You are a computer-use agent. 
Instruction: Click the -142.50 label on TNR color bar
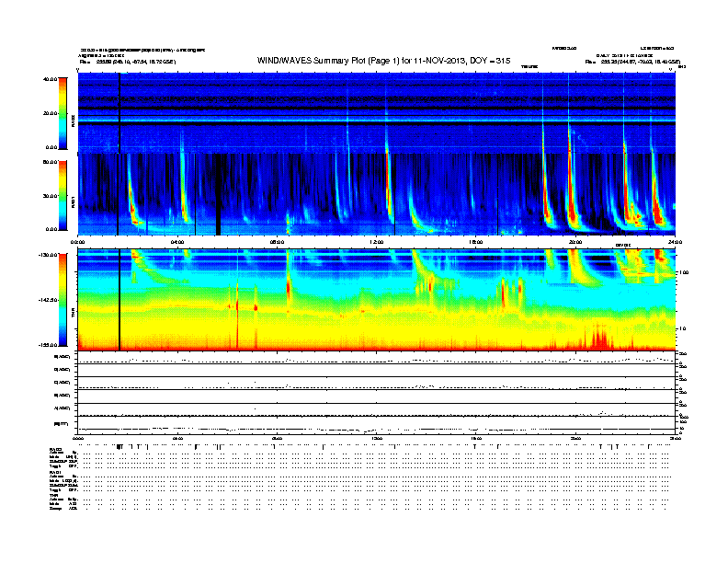tap(49, 300)
